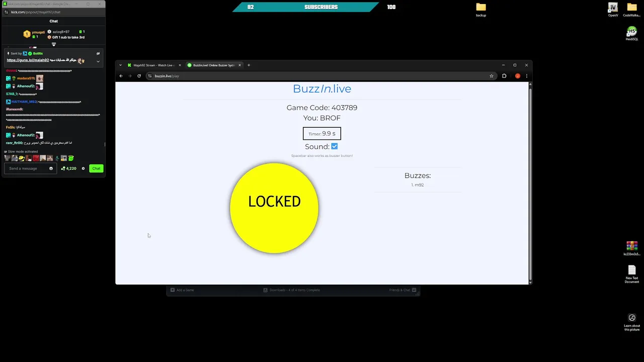The image size is (644, 362).
Task: Open the OpenIV desktop shortcut
Action: 613,10
